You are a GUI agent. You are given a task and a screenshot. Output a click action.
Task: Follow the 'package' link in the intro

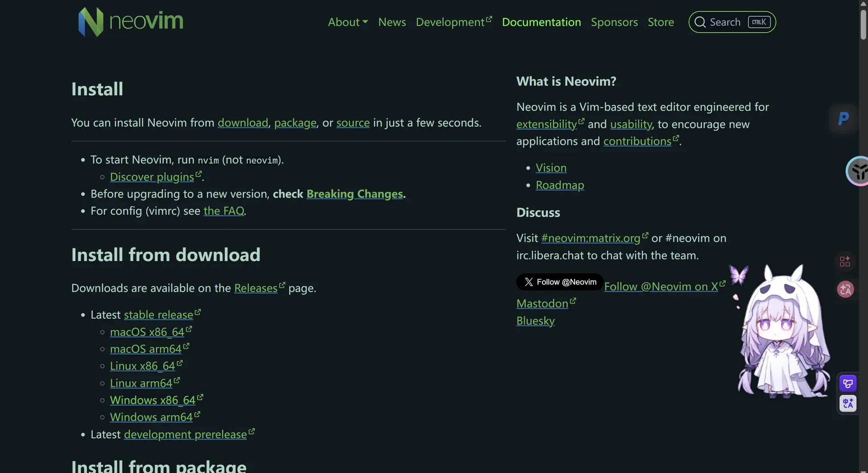[x=295, y=123]
